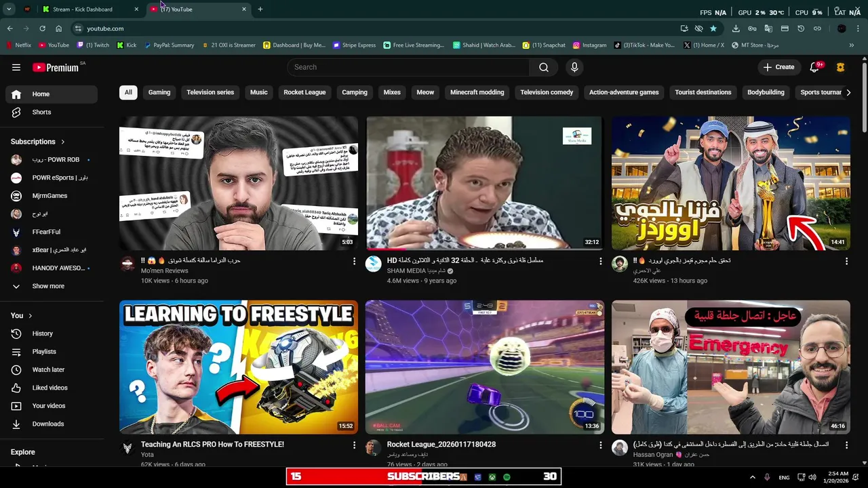This screenshot has height=488, width=868.
Task: Open more options for Mo'men Reviews video
Action: (x=354, y=261)
